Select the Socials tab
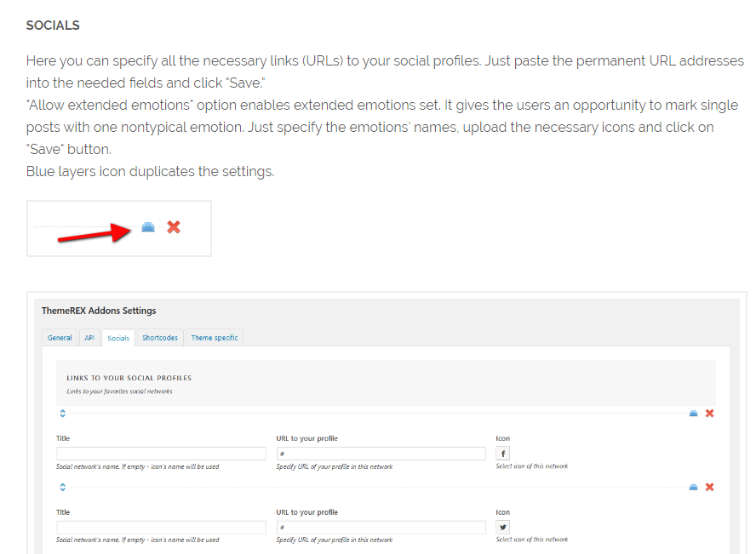 (x=118, y=338)
